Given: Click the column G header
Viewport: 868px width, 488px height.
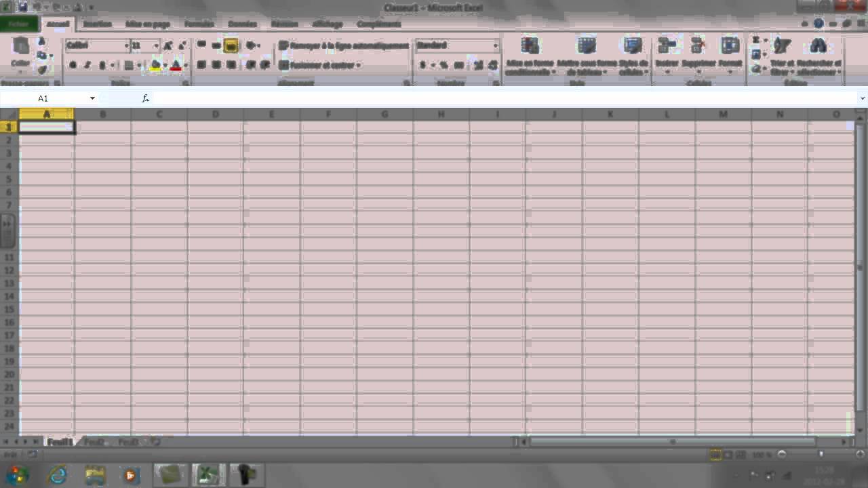Looking at the screenshot, I should pos(384,115).
